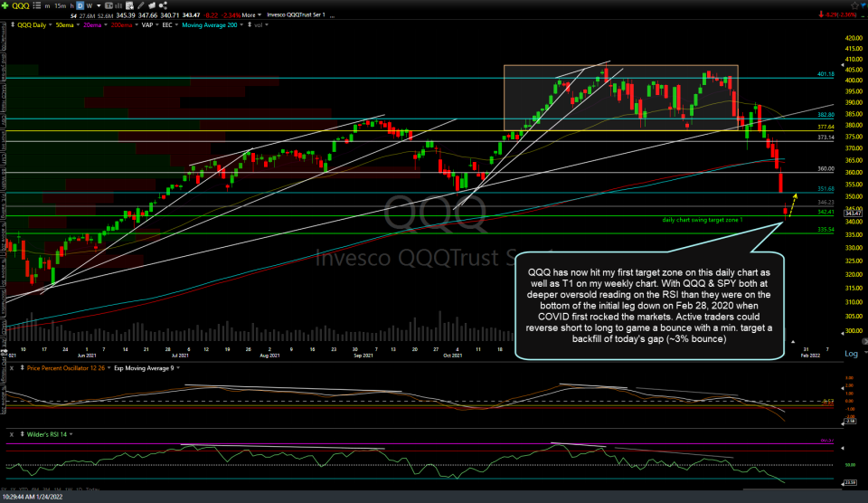
Task: Open the list icon beside QQQ
Action: (x=36, y=5)
